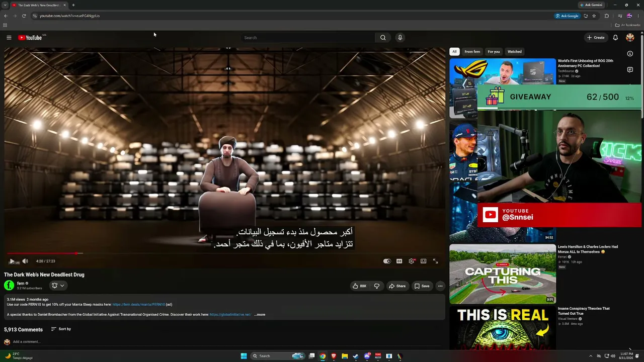Like the video with 88K likes

click(359, 286)
